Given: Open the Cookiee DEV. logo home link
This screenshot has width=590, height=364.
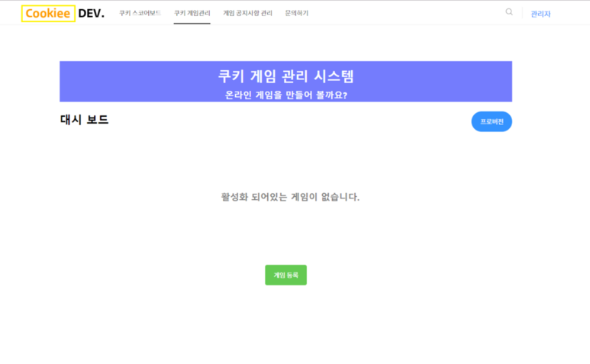Looking at the screenshot, I should click(x=63, y=14).
